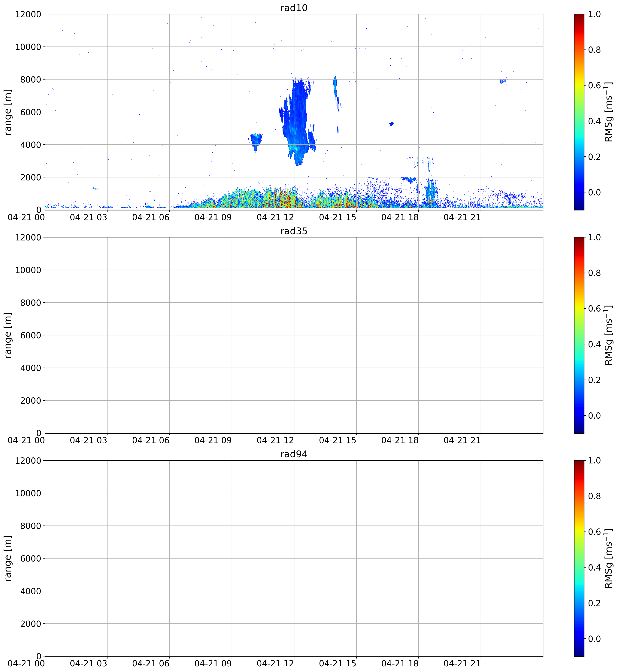Click the rad10 plot title

(x=294, y=8)
